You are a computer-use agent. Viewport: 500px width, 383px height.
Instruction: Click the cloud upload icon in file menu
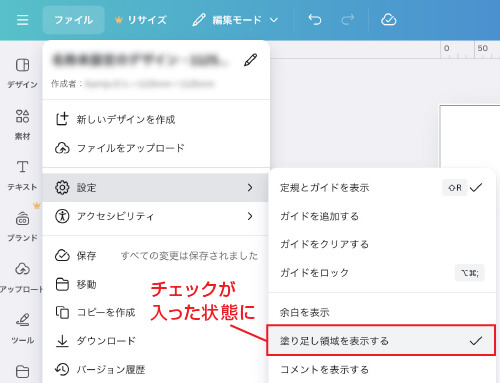[62, 148]
